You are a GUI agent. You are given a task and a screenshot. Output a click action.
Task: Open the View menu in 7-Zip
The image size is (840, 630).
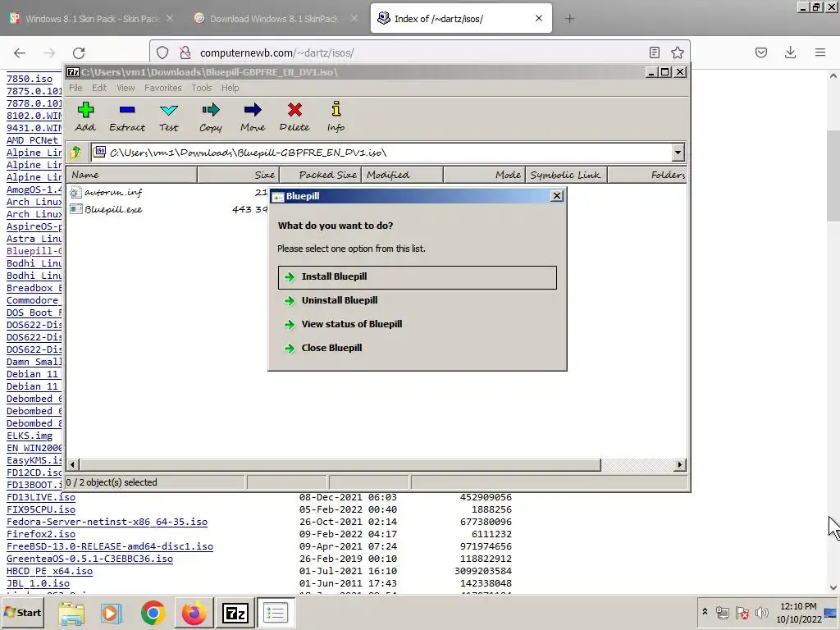pos(126,88)
